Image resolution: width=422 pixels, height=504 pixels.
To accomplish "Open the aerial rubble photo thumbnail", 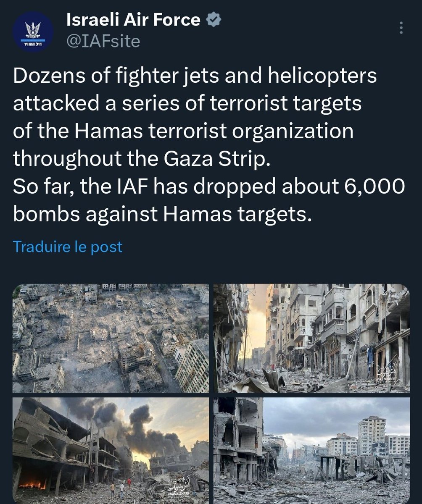I will tap(111, 338).
